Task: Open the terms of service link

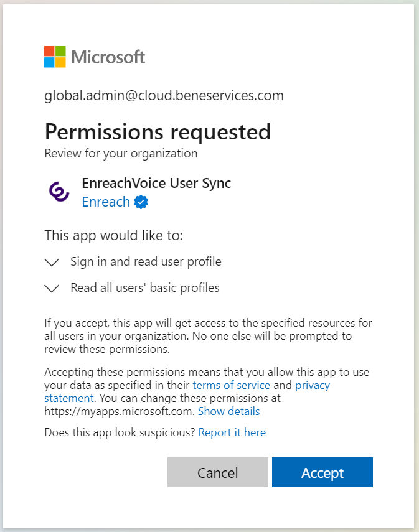Action: [x=231, y=385]
